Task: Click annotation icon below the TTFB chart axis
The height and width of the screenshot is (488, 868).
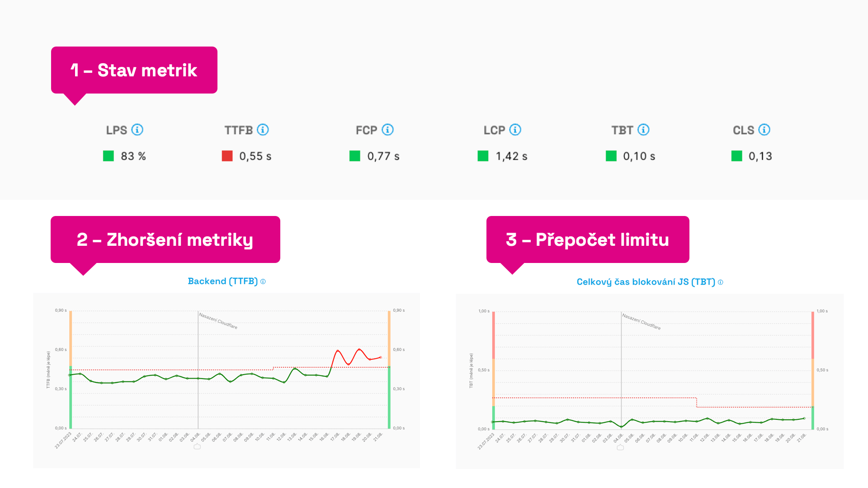Action: coord(197,446)
